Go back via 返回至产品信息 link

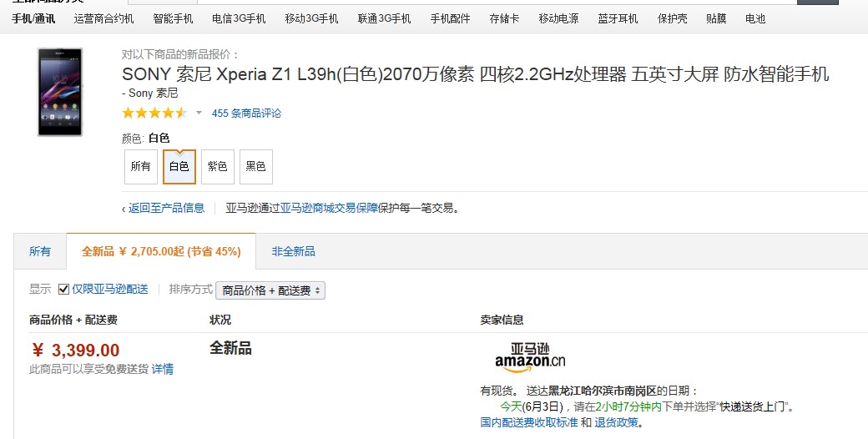pyautogui.click(x=166, y=208)
